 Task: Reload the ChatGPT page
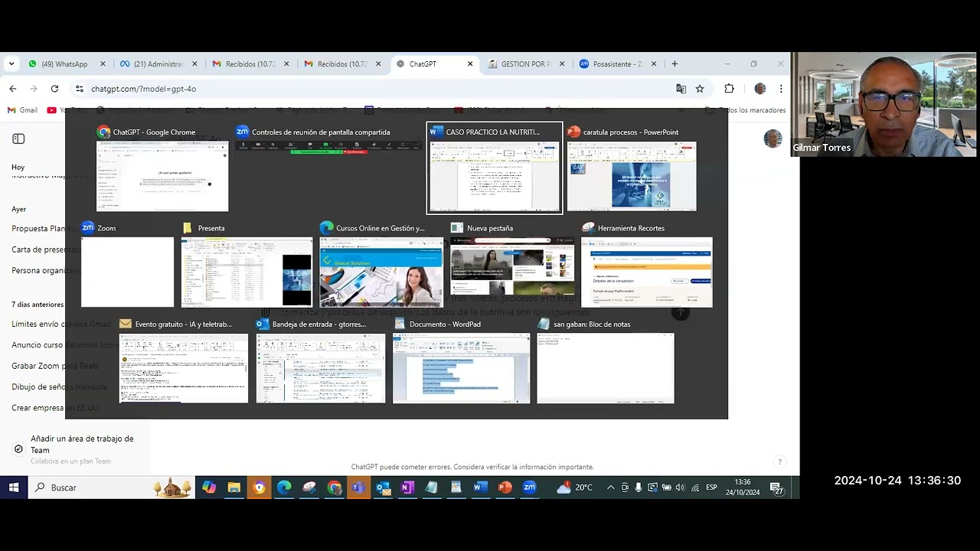click(54, 89)
